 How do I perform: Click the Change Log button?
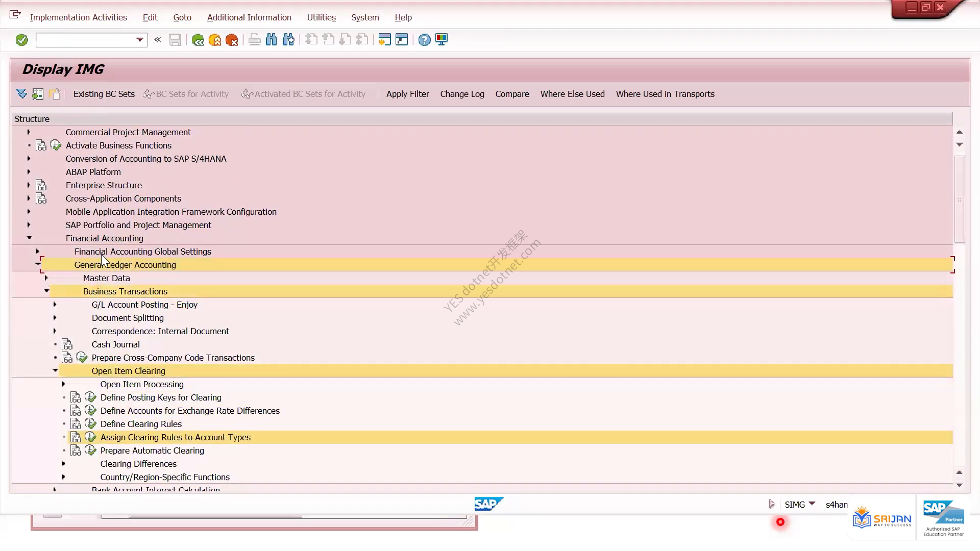tap(462, 94)
